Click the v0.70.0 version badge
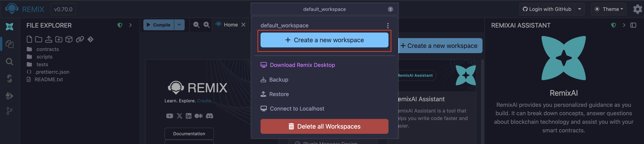 (63, 9)
